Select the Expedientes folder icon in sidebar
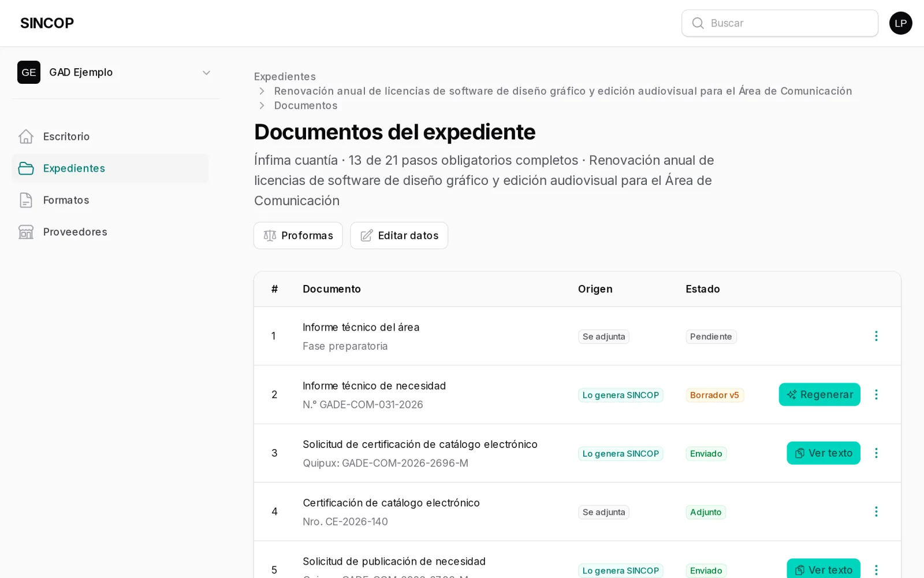This screenshot has width=924, height=578. click(x=26, y=168)
